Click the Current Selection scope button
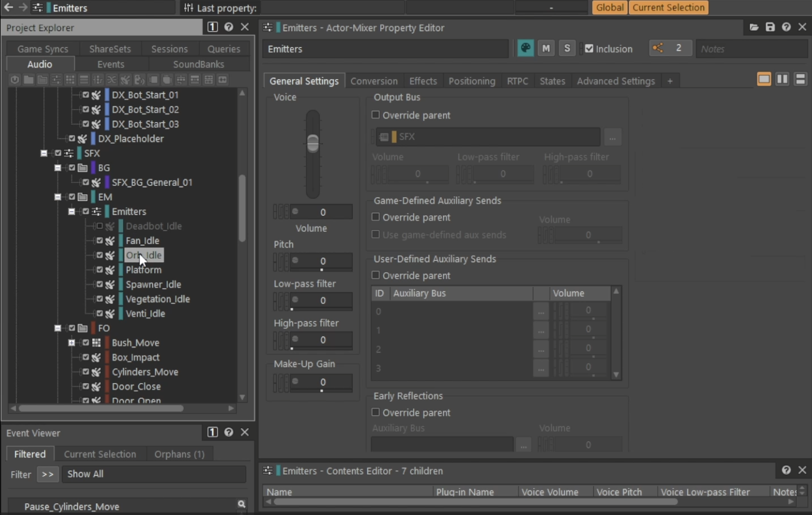Viewport: 812px width, 515px height. [668, 8]
